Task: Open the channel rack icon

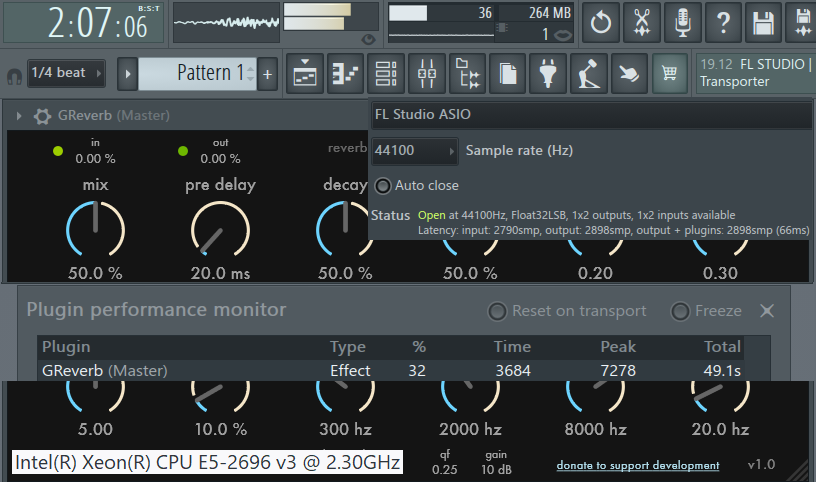Action: coord(386,74)
